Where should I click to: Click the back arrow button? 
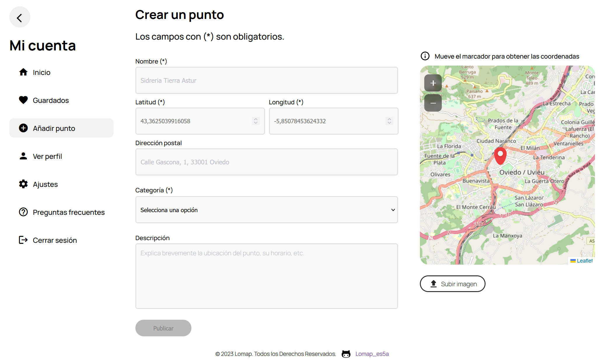pyautogui.click(x=20, y=17)
